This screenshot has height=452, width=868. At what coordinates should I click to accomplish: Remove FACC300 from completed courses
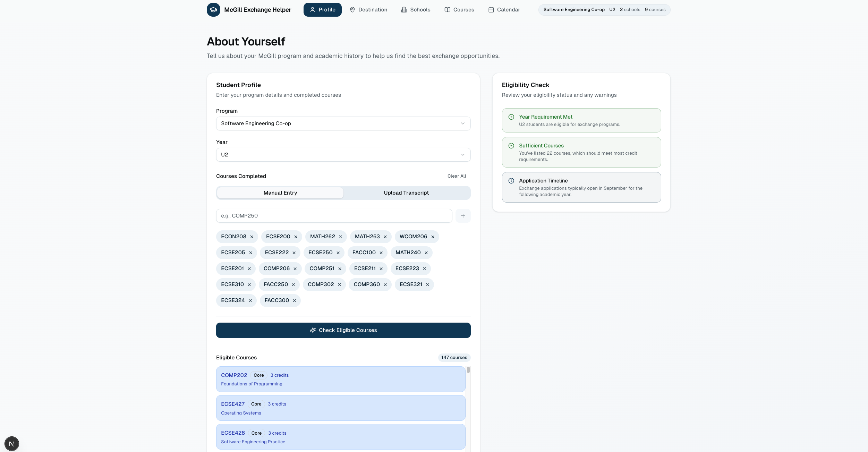tap(294, 301)
